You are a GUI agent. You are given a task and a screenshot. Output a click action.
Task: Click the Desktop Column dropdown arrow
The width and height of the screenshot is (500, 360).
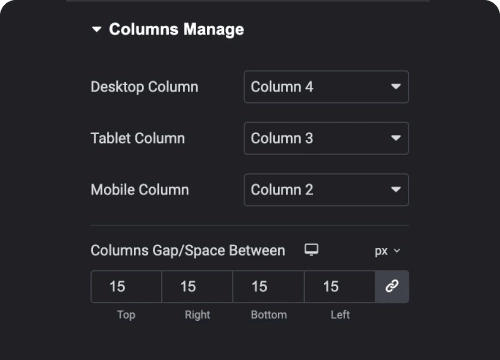tap(396, 87)
